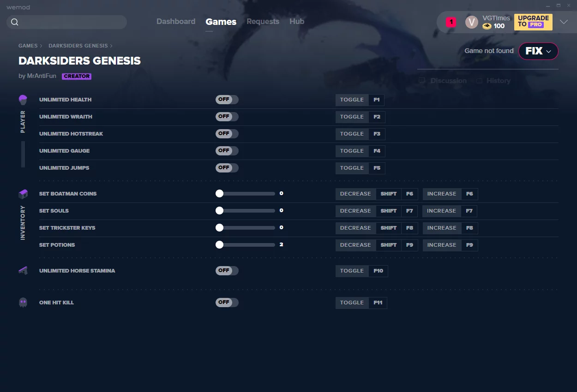Click the History panel icon
Viewport: 577px width, 392px height.
480,81
